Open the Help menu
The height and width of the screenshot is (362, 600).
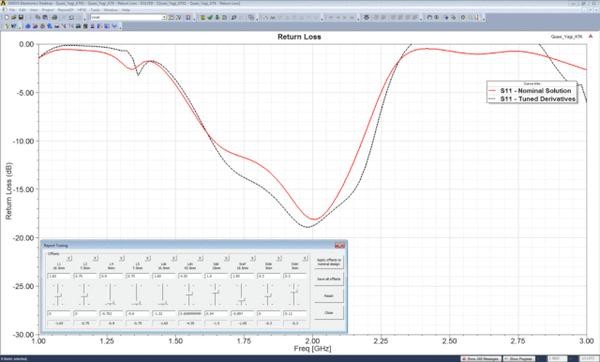point(126,10)
